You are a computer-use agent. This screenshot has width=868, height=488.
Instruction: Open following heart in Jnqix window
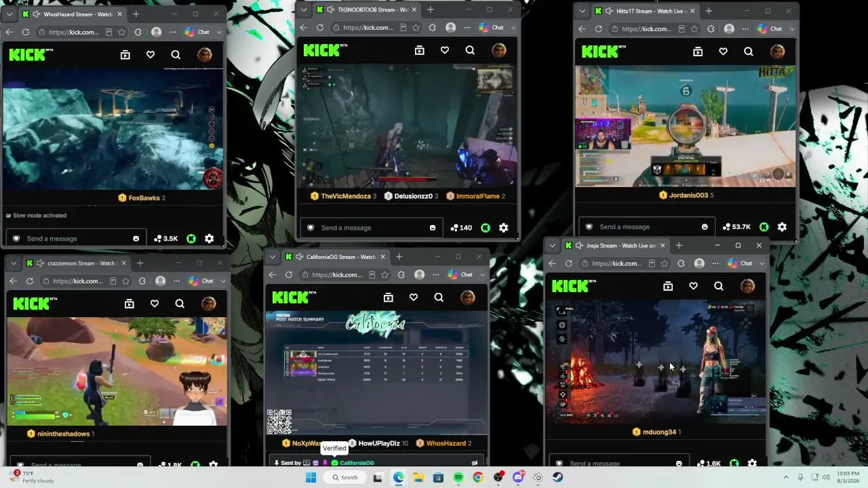coord(693,286)
